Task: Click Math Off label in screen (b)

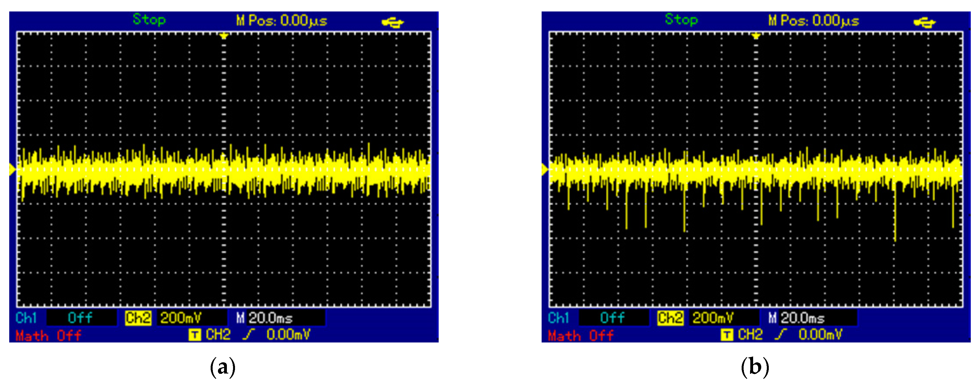Action: pyautogui.click(x=581, y=335)
